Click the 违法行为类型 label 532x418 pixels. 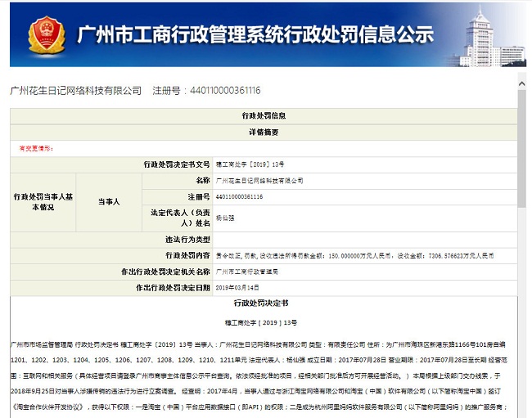pos(188,240)
